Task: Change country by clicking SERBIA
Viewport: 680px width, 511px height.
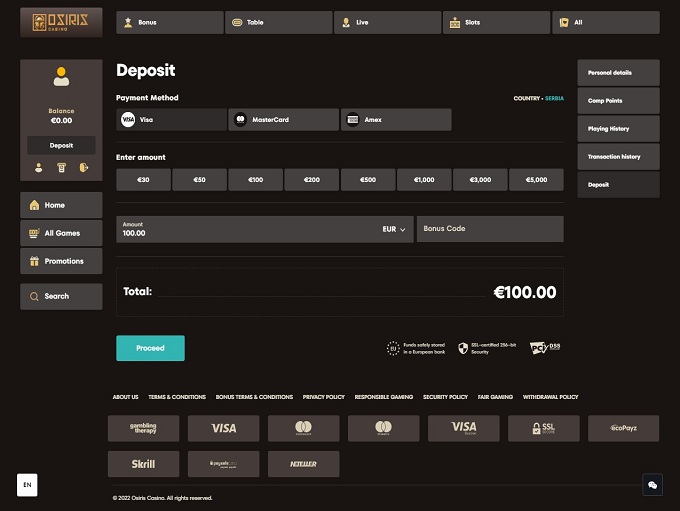Action: click(x=554, y=98)
